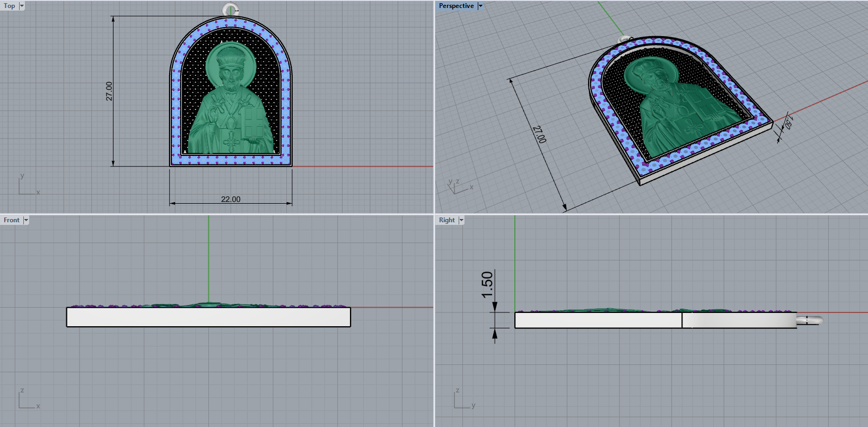Select the green saint relief in Top view

click(x=231, y=98)
